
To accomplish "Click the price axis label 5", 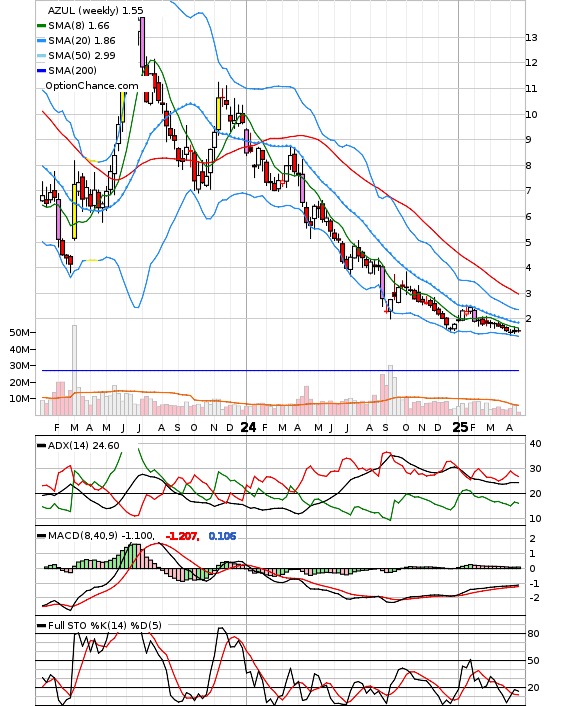I will (x=529, y=243).
